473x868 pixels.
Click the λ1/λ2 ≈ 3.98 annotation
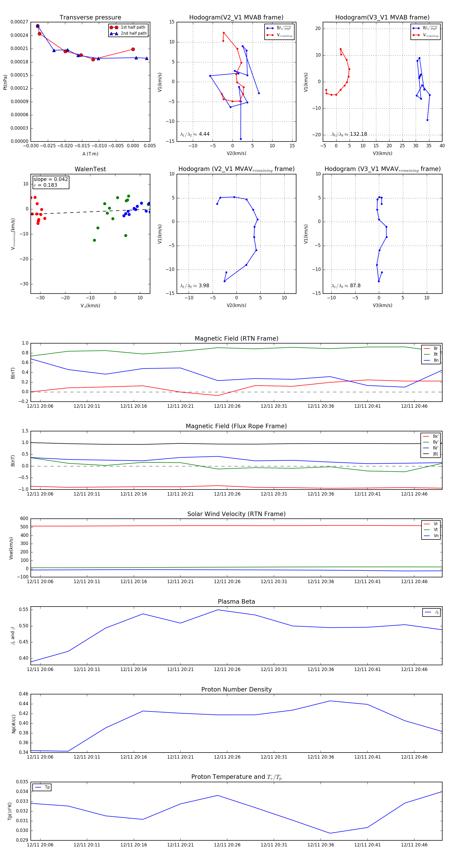tap(194, 286)
